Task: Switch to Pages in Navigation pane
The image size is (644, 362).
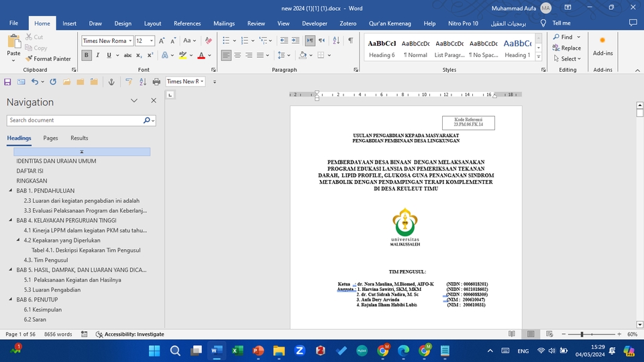Action: point(50,138)
